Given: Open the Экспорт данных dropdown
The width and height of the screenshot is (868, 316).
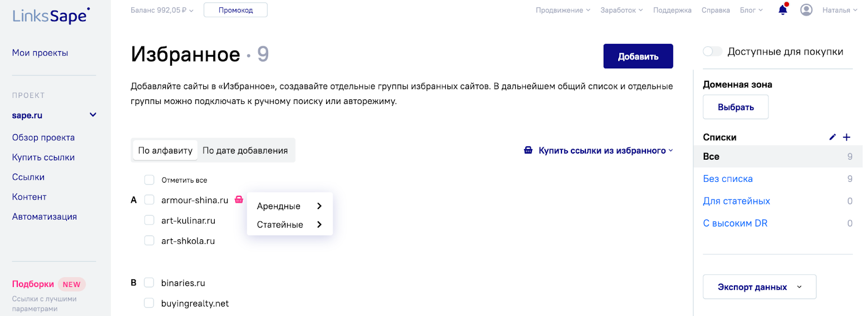Looking at the screenshot, I should point(759,287).
